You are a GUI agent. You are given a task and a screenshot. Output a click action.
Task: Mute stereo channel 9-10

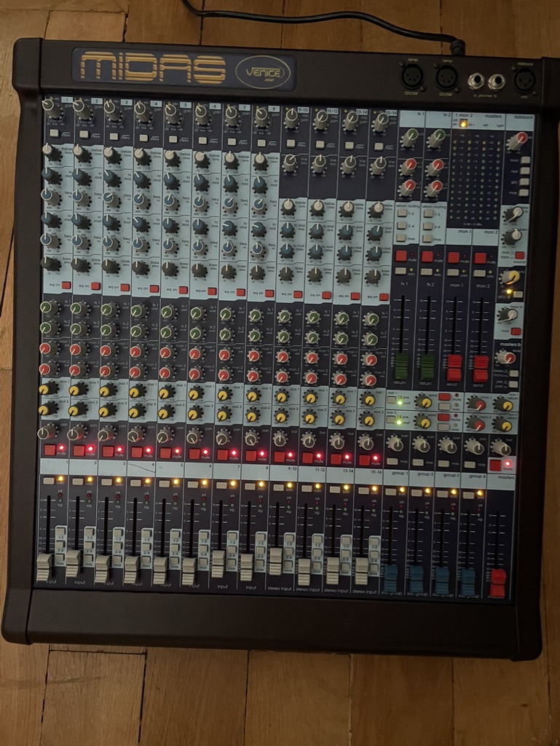point(280,457)
